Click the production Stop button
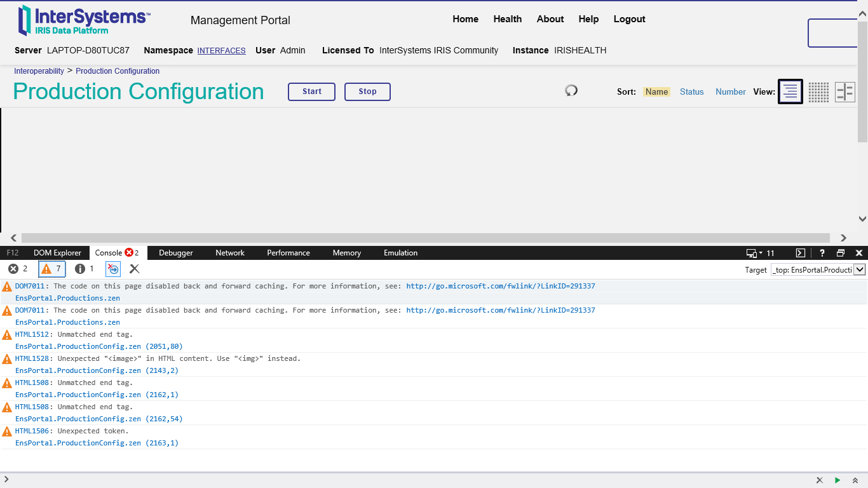 [x=367, y=91]
